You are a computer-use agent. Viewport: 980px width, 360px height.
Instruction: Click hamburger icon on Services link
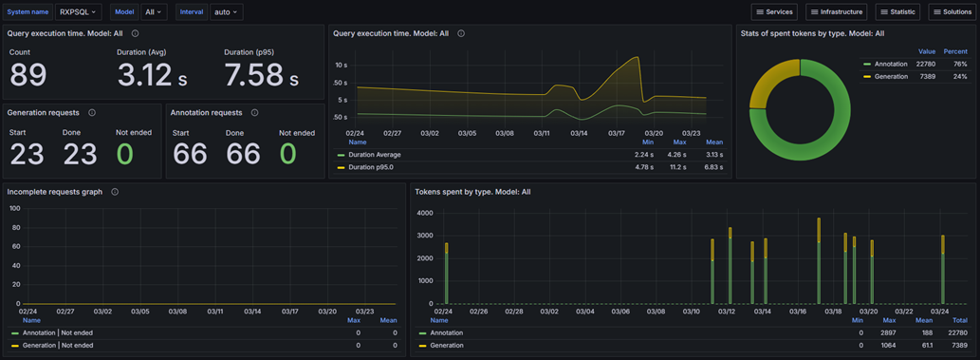pos(759,12)
